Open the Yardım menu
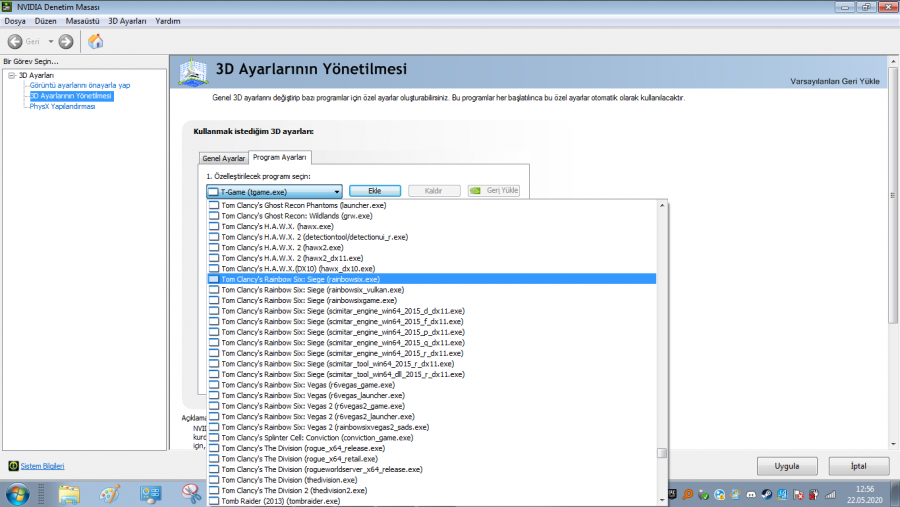This screenshot has height=507, width=900. pos(168,21)
